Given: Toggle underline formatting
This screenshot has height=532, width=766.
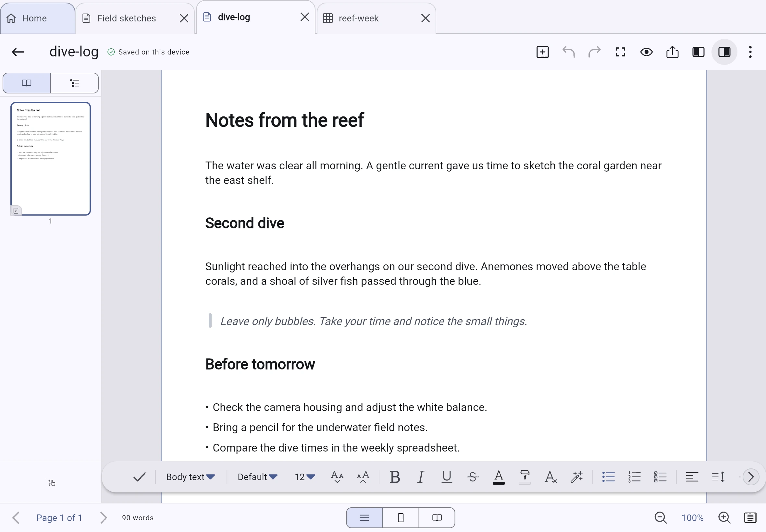Looking at the screenshot, I should (x=447, y=477).
